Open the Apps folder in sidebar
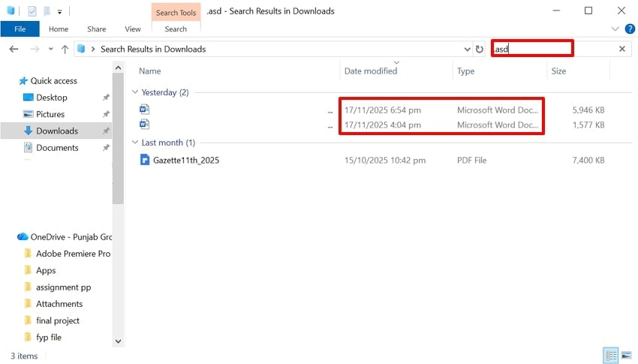The width and height of the screenshot is (638, 364). 46,270
